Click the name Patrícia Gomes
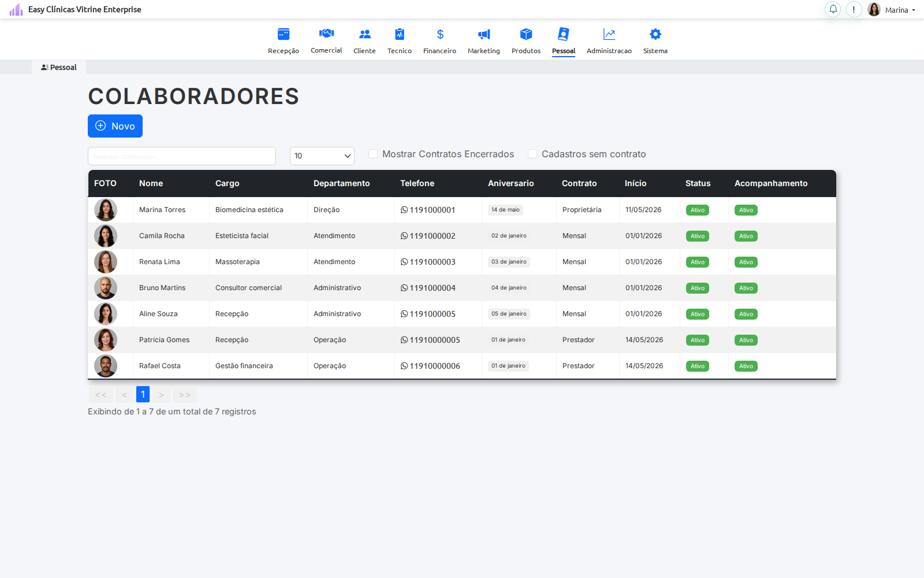The height and width of the screenshot is (578, 924). click(x=164, y=340)
